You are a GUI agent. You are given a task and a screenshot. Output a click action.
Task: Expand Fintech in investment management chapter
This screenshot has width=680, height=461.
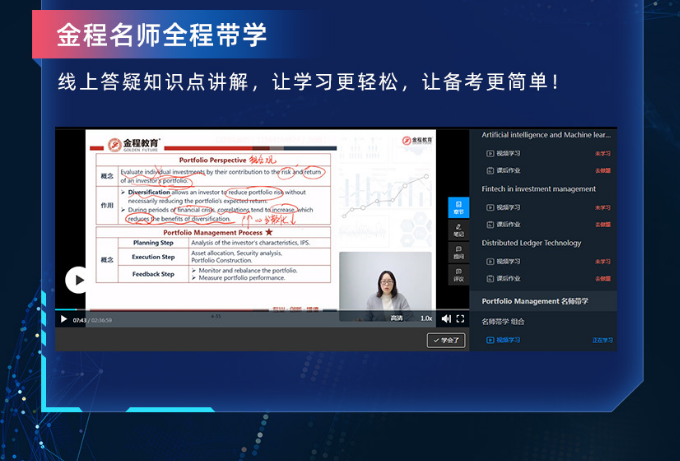(539, 189)
